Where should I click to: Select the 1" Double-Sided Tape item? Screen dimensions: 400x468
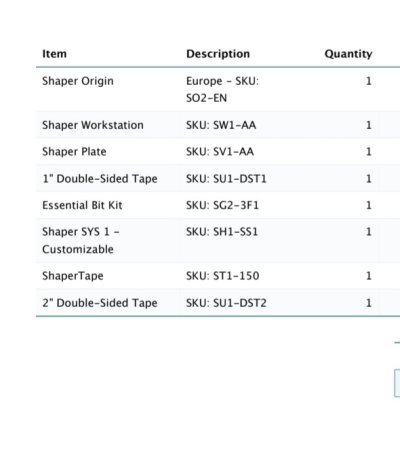point(100,179)
